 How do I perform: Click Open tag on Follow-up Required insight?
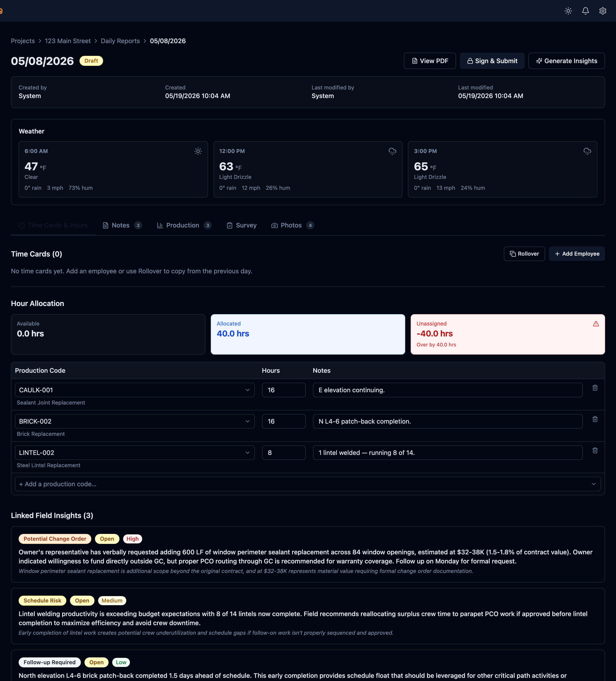(96, 662)
